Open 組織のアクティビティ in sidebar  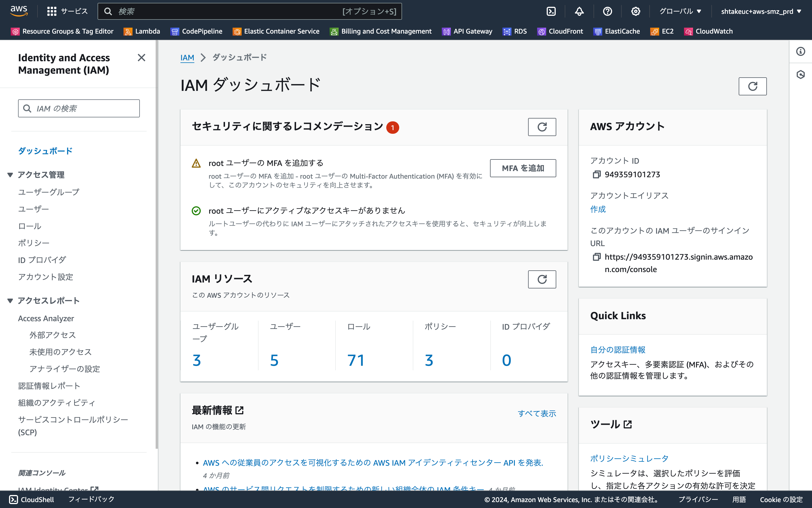[x=57, y=402]
